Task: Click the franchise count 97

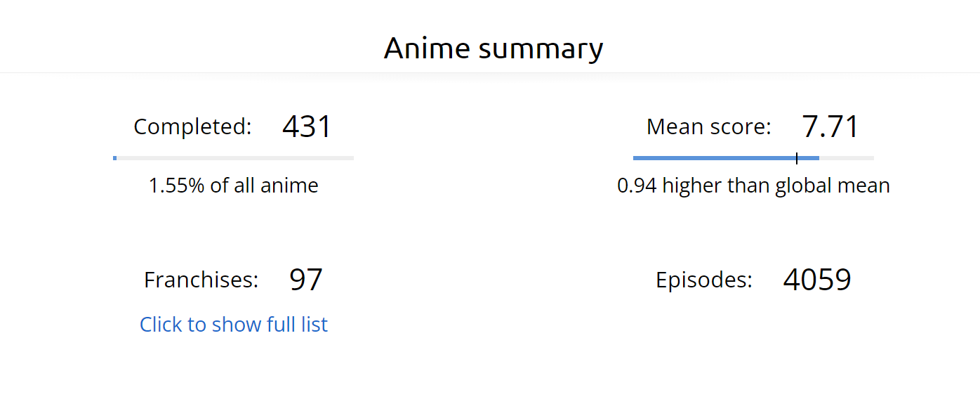Action: click(x=305, y=280)
